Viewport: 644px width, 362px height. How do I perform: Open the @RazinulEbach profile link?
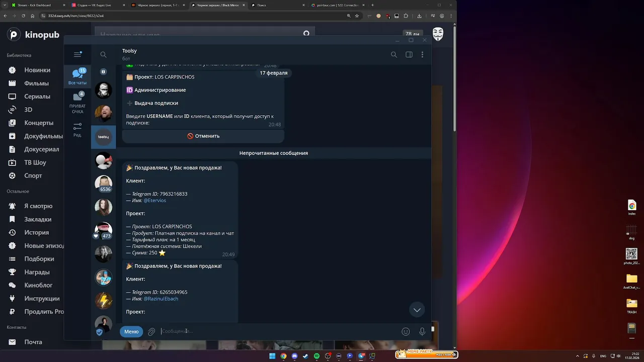point(160,299)
